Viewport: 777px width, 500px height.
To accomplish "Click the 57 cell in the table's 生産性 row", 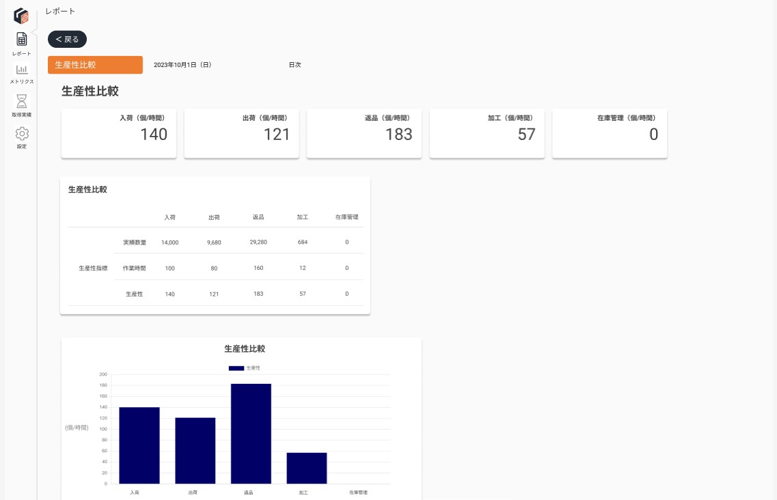I will pos(303,293).
